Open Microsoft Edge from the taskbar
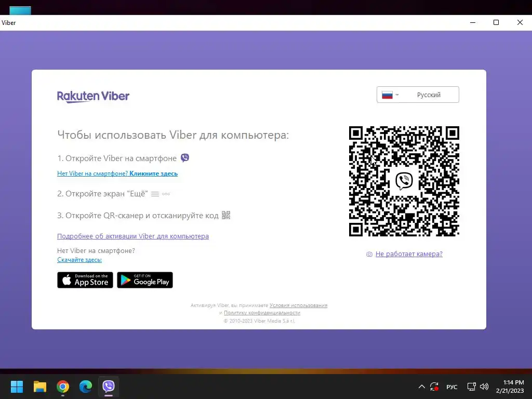Image resolution: width=532 pixels, height=399 pixels. 86,386
